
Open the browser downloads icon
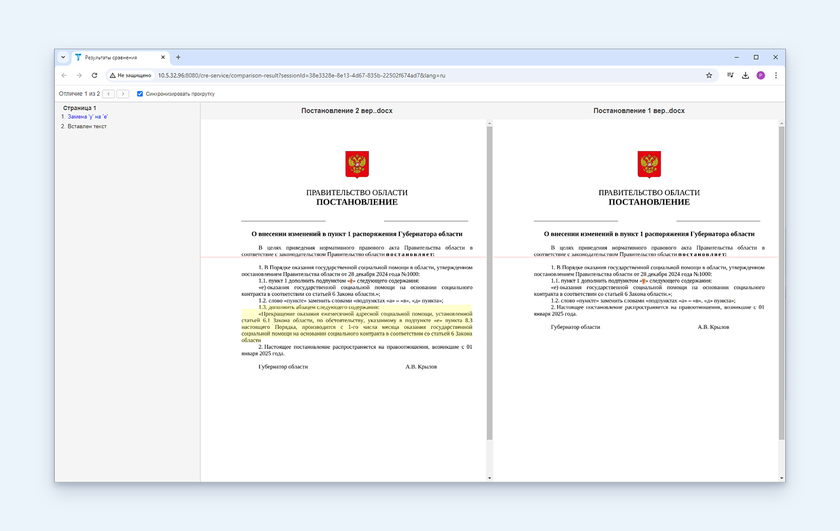(745, 75)
